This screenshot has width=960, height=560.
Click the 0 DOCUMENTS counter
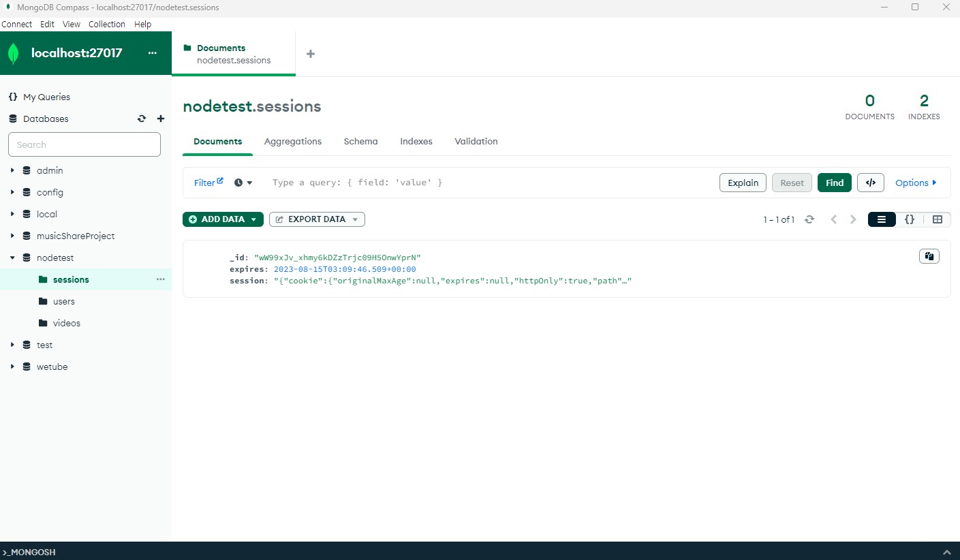[870, 108]
